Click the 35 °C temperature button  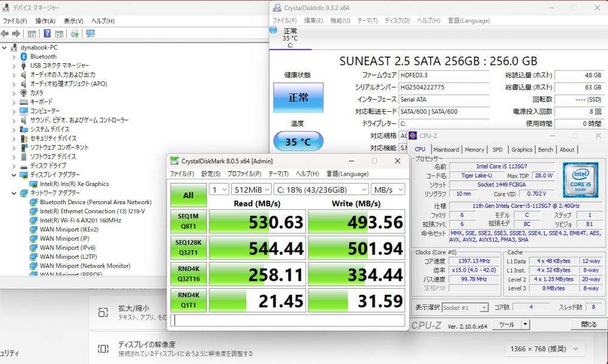point(298,142)
